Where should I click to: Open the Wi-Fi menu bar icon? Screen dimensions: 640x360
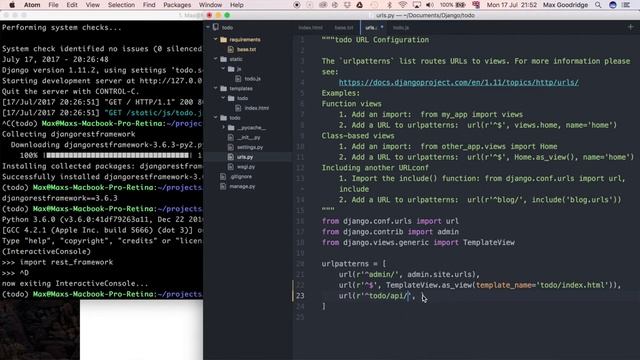click(402, 5)
